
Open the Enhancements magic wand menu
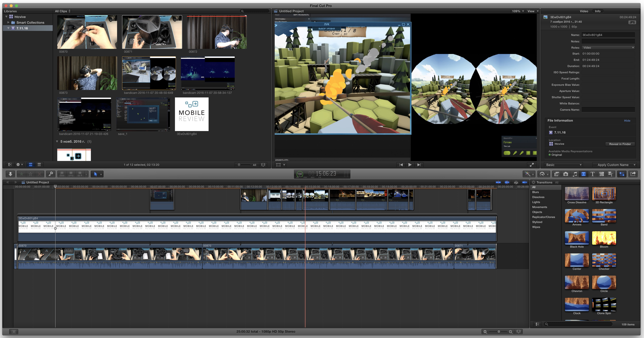pos(529,174)
